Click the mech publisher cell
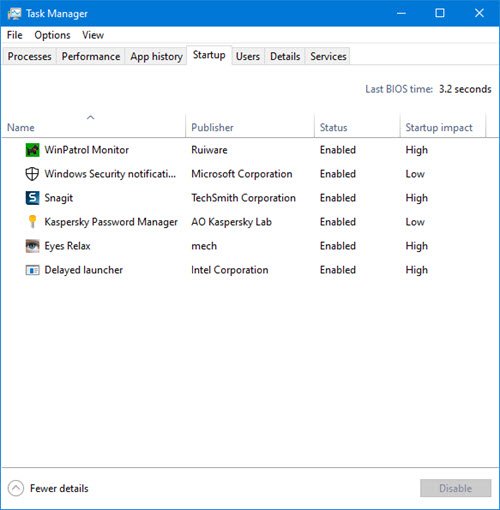This screenshot has width=500, height=510. (204, 246)
